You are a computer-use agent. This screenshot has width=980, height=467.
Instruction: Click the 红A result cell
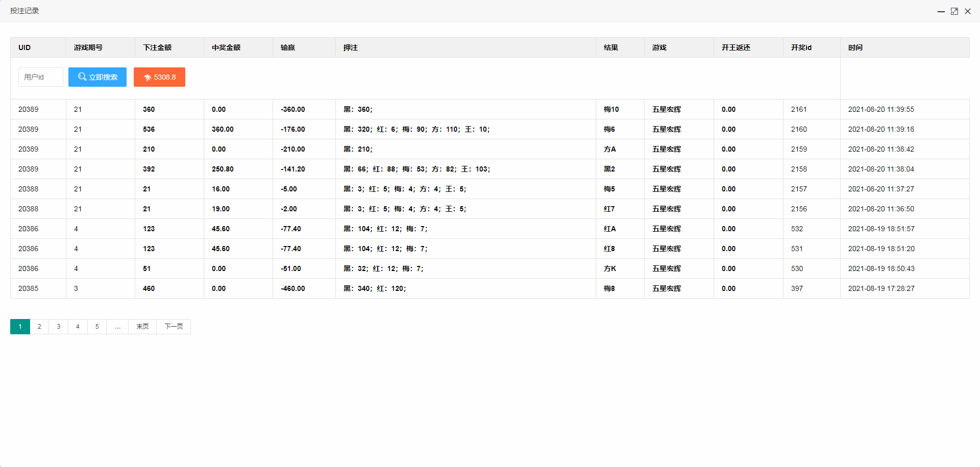pos(610,229)
